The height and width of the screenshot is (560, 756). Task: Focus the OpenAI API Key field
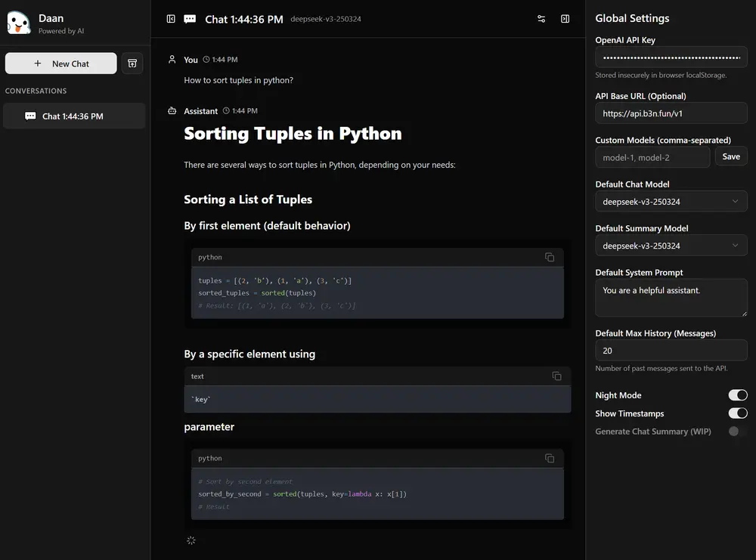point(671,57)
